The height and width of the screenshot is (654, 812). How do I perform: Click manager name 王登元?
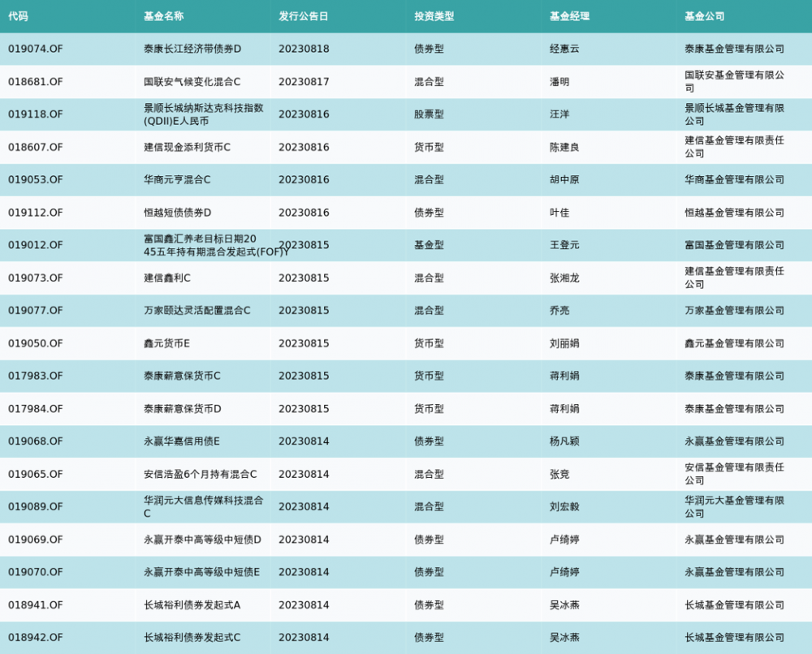[x=564, y=245]
